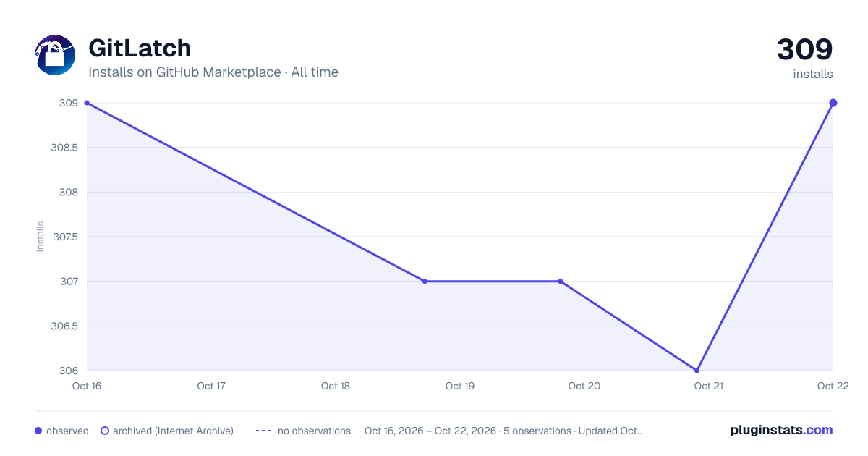Click the GitLatch title heading
Screen dimensions: 868x456
point(140,48)
